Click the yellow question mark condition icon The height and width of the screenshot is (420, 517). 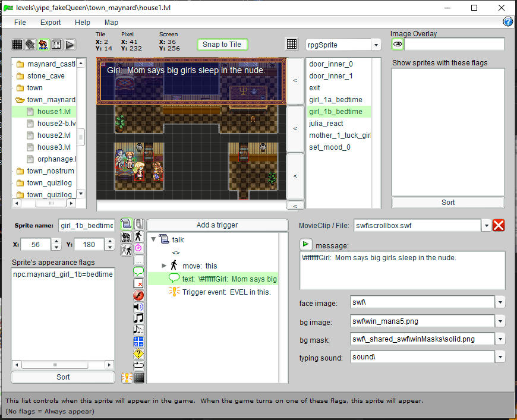pos(138,353)
